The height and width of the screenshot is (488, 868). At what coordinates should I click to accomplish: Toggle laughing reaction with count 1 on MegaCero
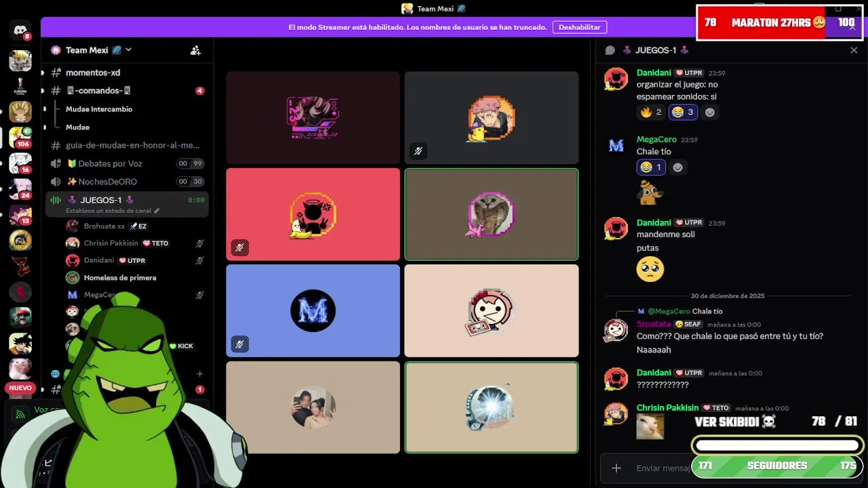point(651,167)
